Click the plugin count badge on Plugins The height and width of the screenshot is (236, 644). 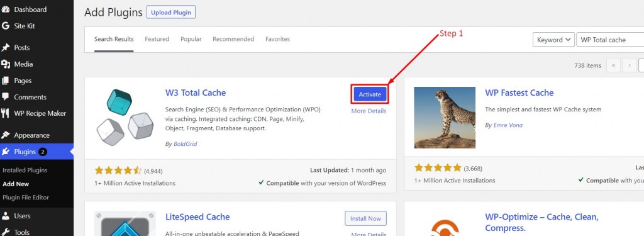(x=43, y=152)
